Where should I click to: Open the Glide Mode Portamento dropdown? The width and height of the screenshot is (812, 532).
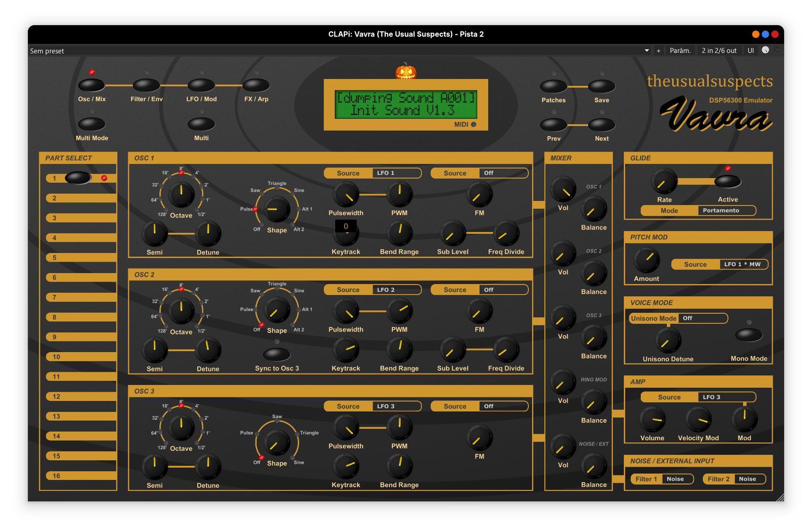click(726, 211)
